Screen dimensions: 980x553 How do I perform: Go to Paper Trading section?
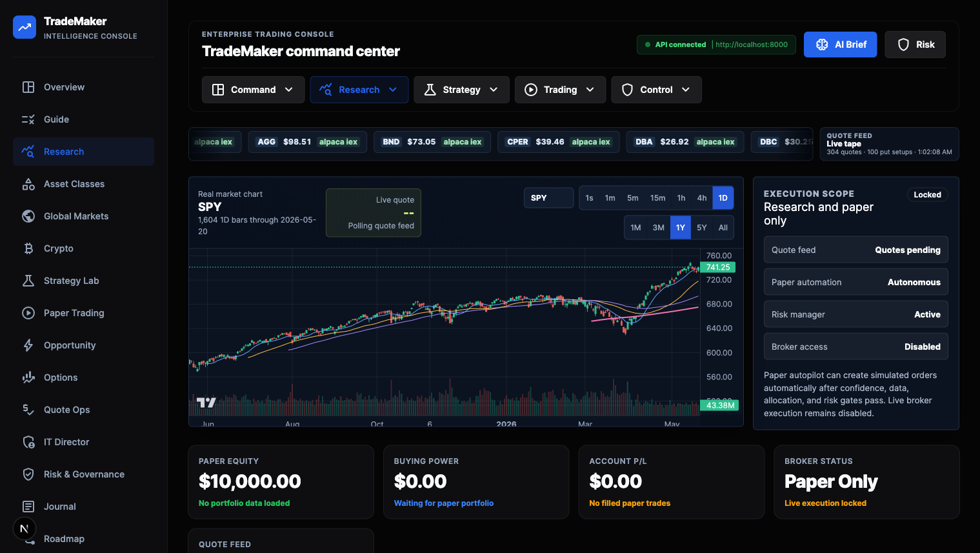(x=83, y=313)
